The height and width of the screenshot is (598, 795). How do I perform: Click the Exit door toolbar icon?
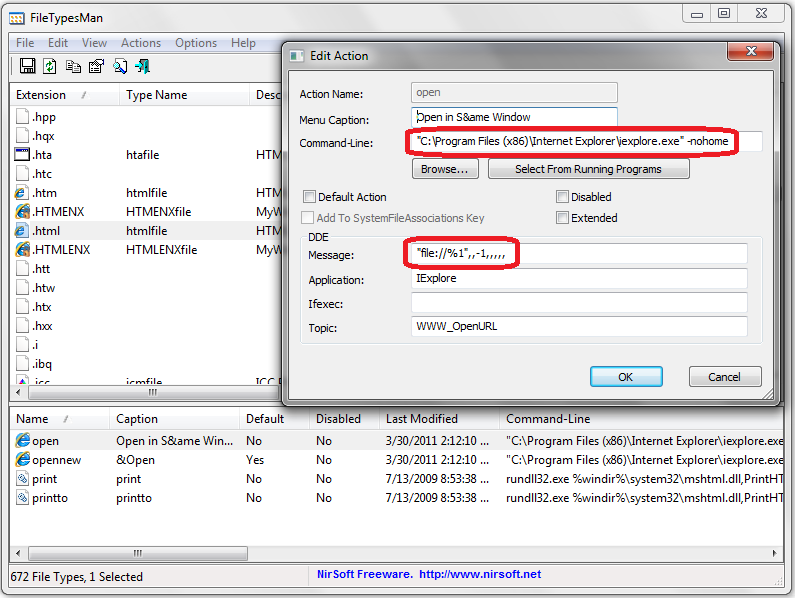[x=143, y=67]
